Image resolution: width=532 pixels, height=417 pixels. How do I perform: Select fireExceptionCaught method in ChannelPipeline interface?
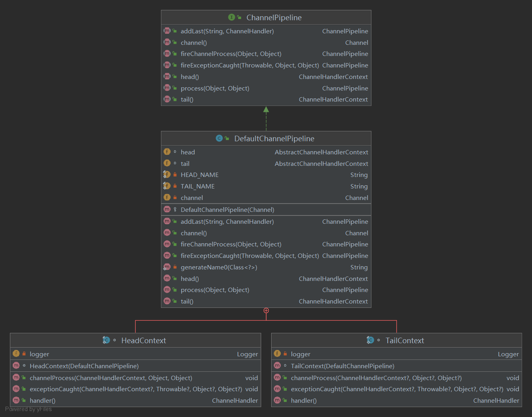coord(249,65)
